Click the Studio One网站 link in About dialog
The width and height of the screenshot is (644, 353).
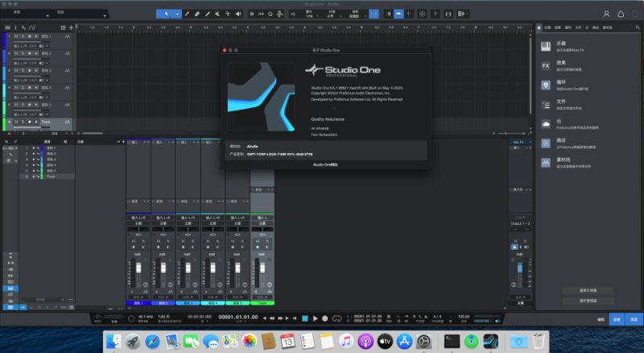[326, 164]
